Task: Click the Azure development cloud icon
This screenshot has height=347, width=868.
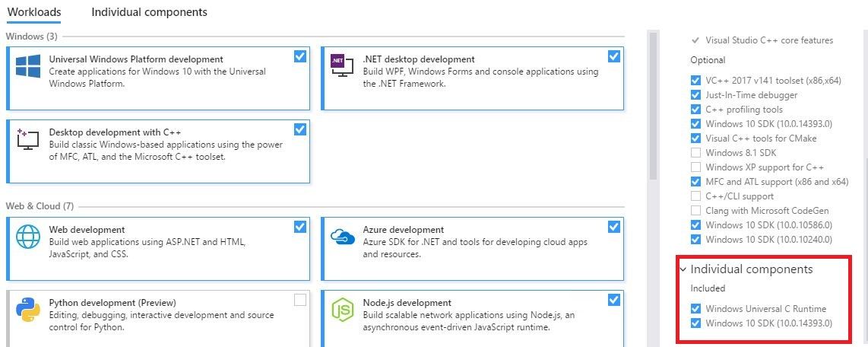Action: pyautogui.click(x=341, y=236)
